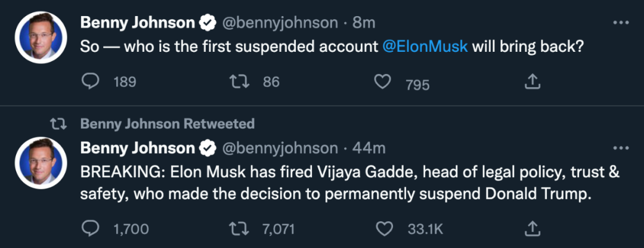644x248 pixels.
Task: Click the Benny Johnson Retweeted label
Action: click(x=167, y=124)
